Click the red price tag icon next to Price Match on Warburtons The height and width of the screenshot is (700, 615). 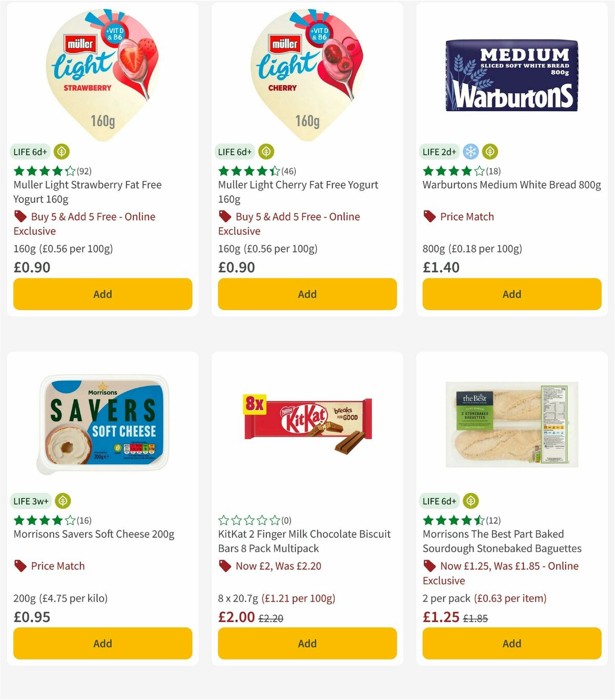(430, 216)
